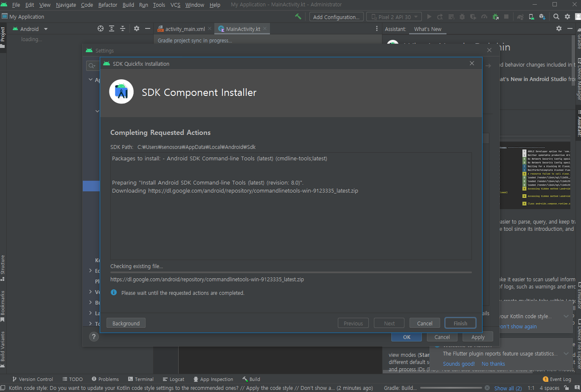Click the Select Opened File target icon
This screenshot has height=392, width=581.
click(x=101, y=28)
